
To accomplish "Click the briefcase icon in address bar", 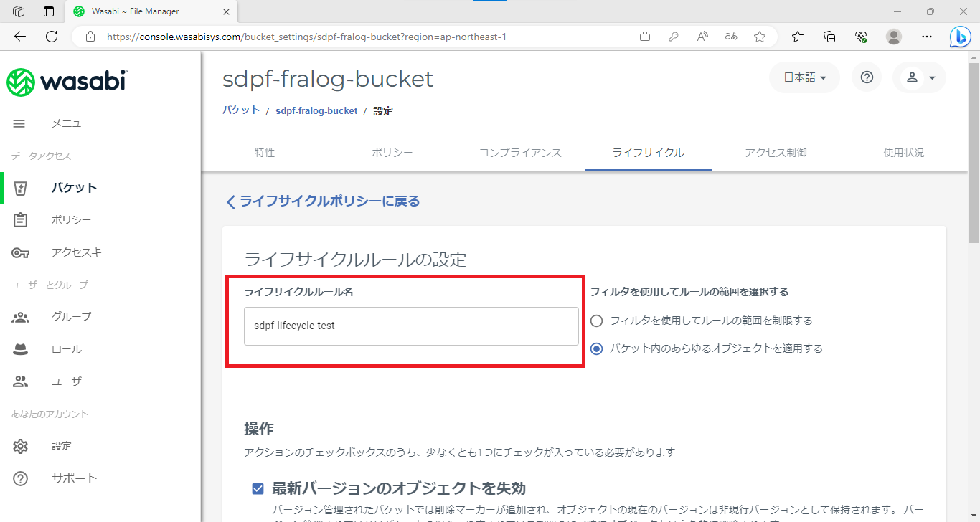I will coord(645,37).
